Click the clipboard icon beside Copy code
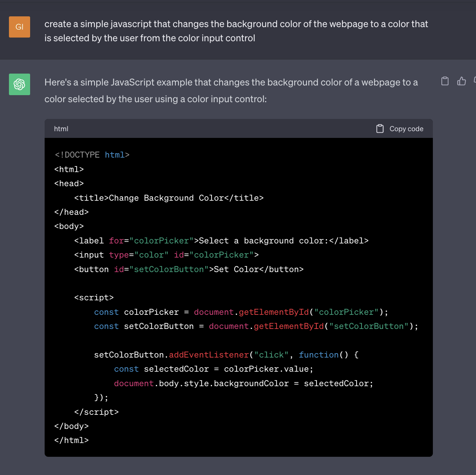476x475 pixels. pos(380,129)
